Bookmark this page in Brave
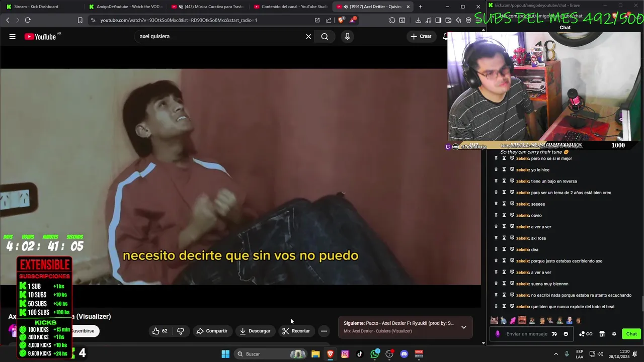 [x=80, y=20]
